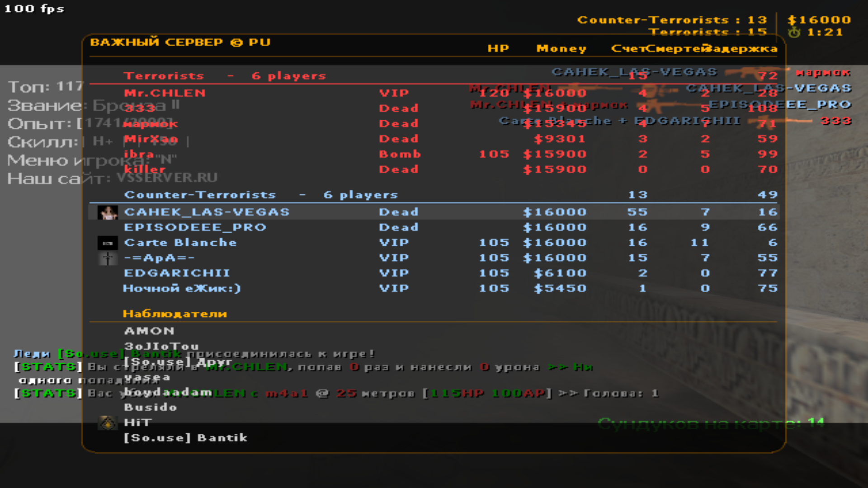Click Counter-Terrorists team total score 13 in scoreboard
This screenshot has width=868, height=488.
(638, 195)
